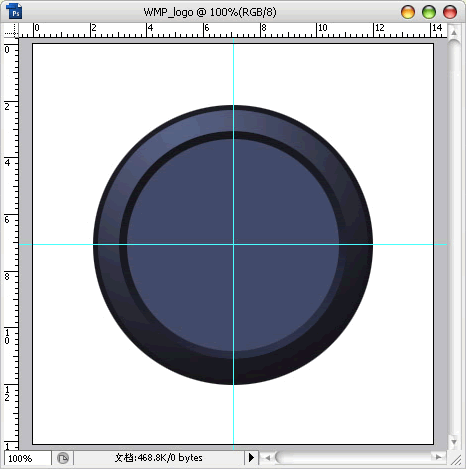The image size is (466, 469).
Task: Click the vertical scrollbar up arrow
Action: tap(454, 33)
